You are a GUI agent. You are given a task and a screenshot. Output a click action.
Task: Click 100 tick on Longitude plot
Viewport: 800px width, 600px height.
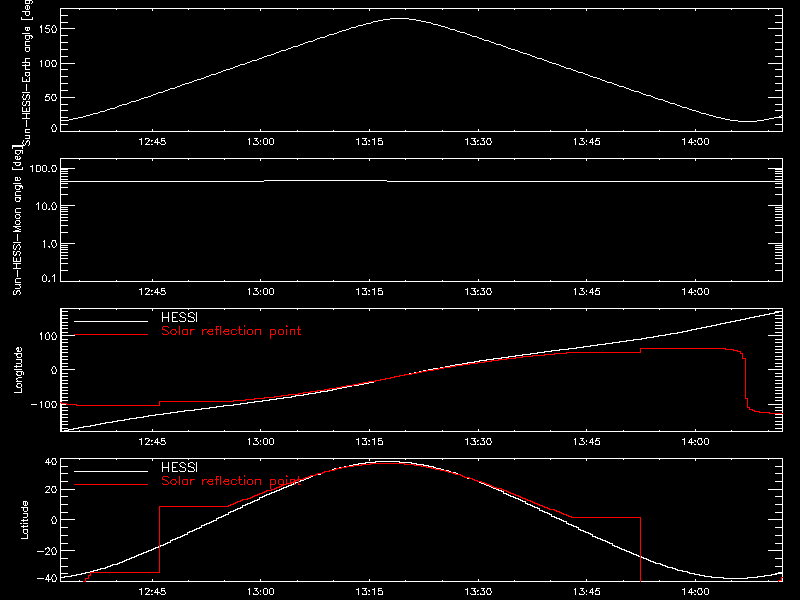47,336
